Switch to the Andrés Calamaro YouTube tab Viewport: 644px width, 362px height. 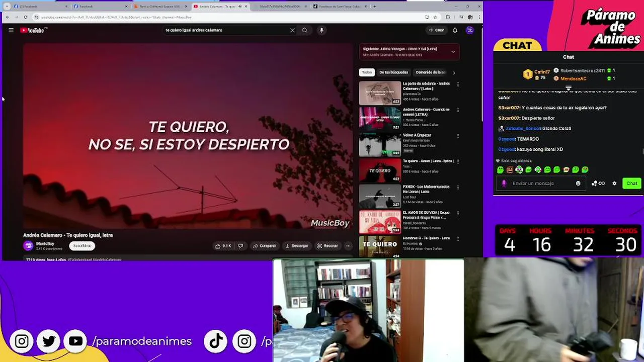pos(219,7)
